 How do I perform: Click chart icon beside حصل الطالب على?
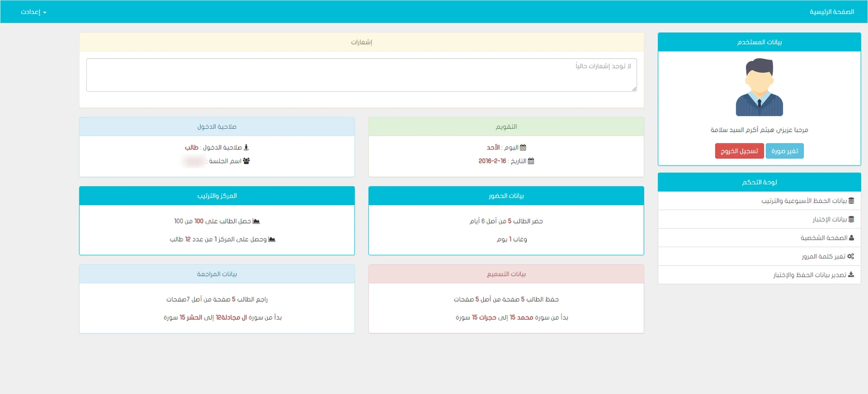tap(256, 221)
